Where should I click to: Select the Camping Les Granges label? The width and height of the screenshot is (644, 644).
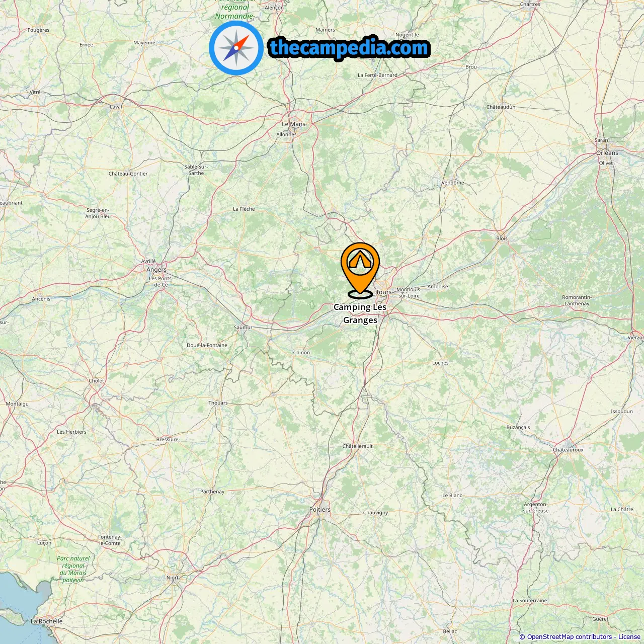pos(360,313)
